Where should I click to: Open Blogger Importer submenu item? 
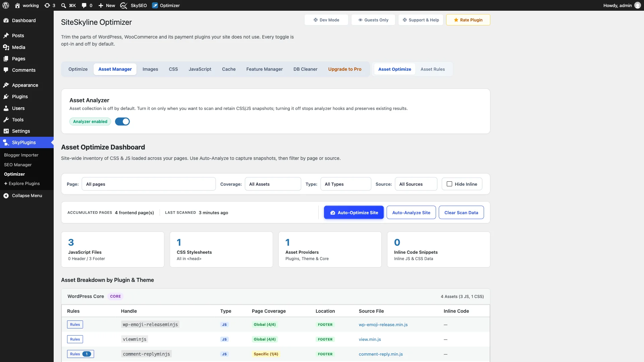pyautogui.click(x=21, y=155)
